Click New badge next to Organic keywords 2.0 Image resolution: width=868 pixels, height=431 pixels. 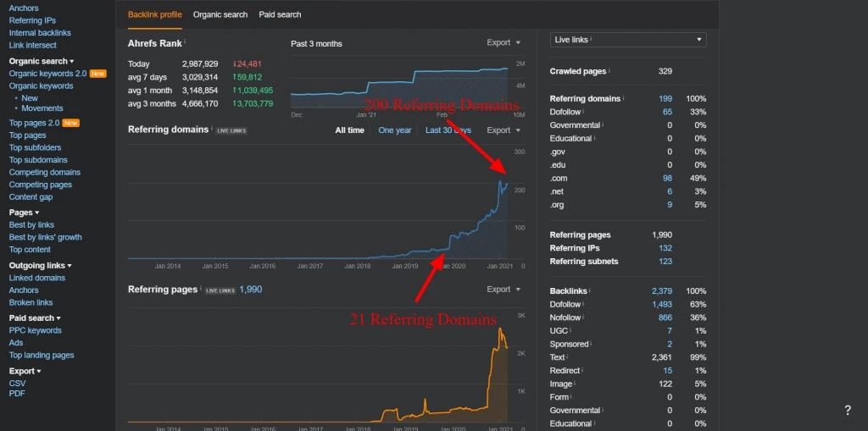pyautogui.click(x=98, y=74)
